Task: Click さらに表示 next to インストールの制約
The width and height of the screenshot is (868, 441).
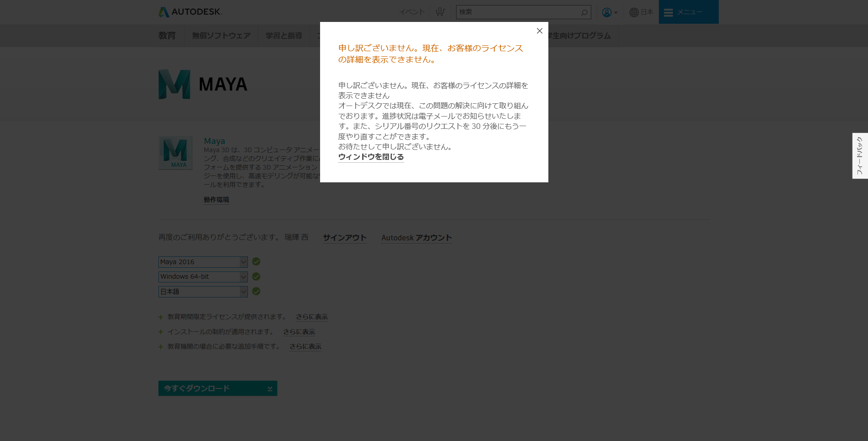Action: [299, 332]
